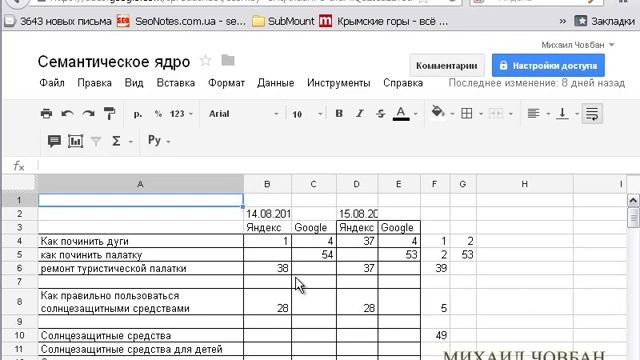The image size is (640, 360).
Task: Select column H header
Action: pos(524,184)
